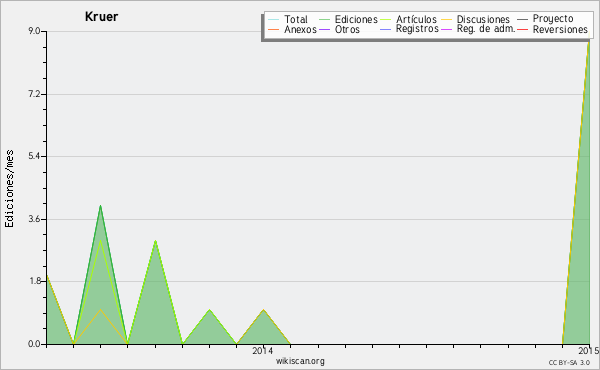This screenshot has height=370, width=600.
Task: Click the Discusiones legend label
Action: coord(483,19)
